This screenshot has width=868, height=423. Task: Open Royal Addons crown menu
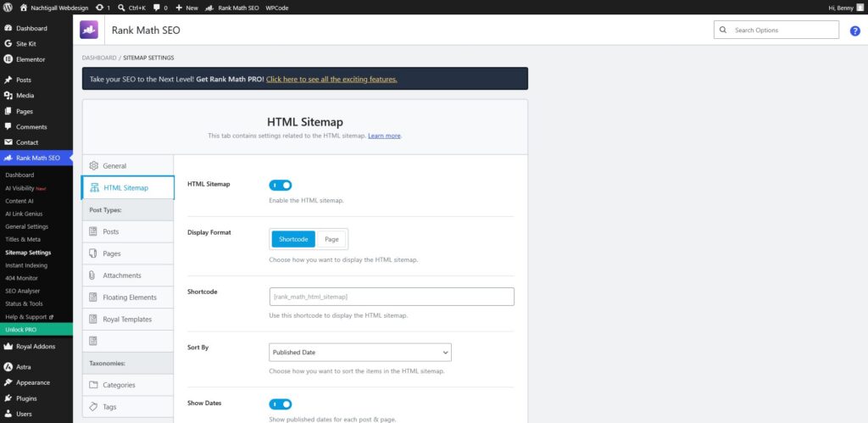pyautogui.click(x=36, y=347)
